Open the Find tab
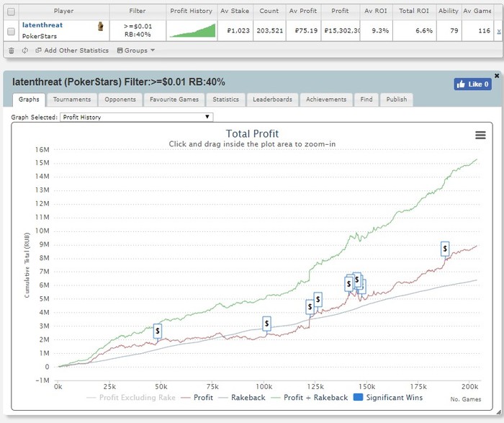This screenshot has width=504, height=423. [366, 99]
